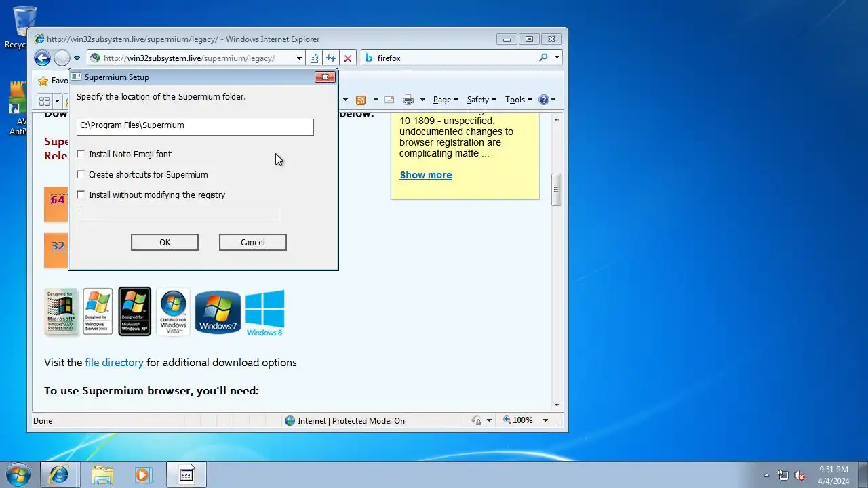
Task: Click the page vertical scrollbar thumb
Action: [x=557, y=189]
